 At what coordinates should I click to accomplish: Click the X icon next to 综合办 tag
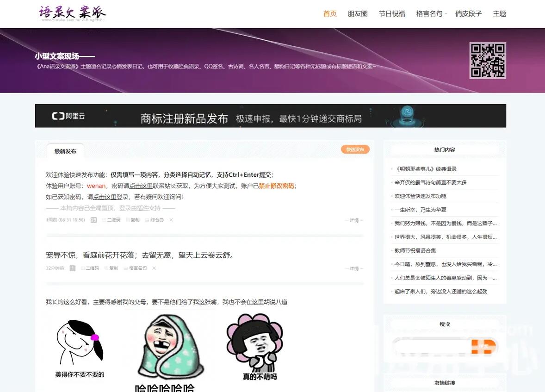tap(170, 220)
